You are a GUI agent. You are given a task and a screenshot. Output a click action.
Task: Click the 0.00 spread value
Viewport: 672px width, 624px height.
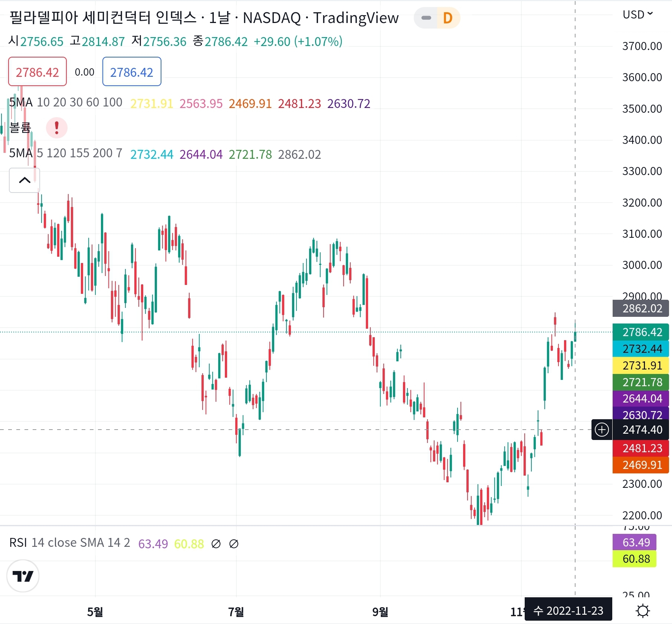pyautogui.click(x=85, y=72)
